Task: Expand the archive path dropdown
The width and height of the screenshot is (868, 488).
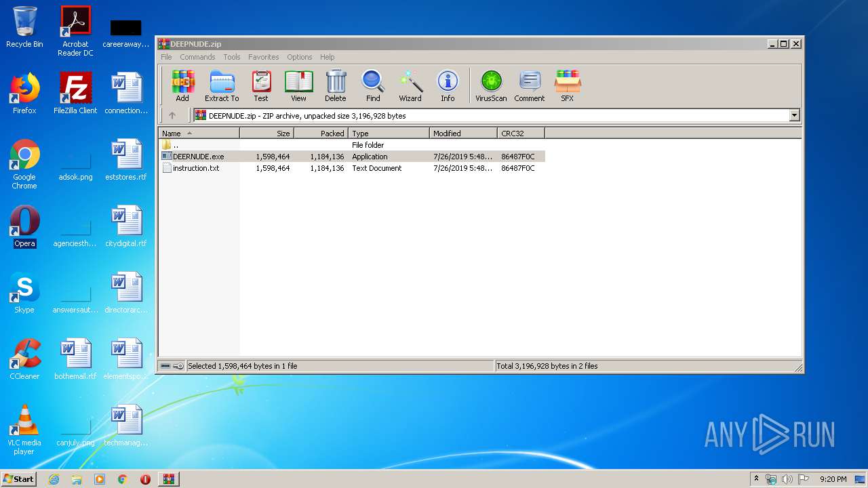Action: 795,116
